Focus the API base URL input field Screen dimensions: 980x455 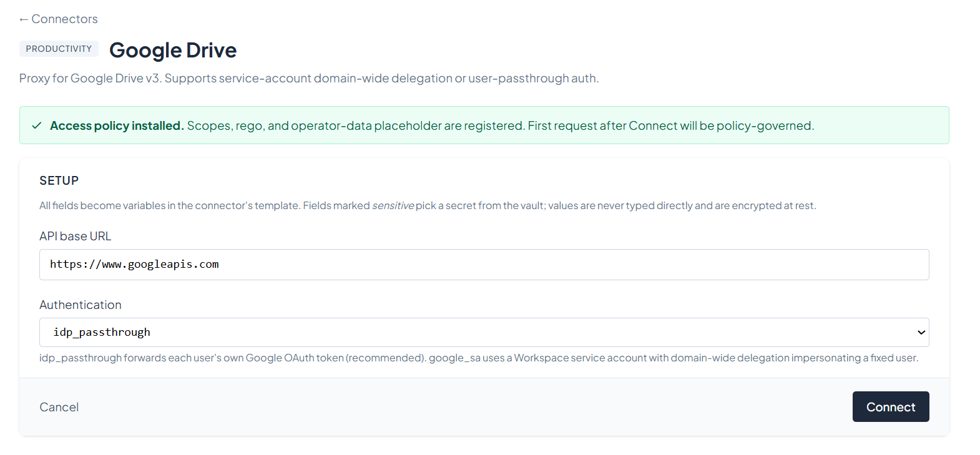(484, 265)
